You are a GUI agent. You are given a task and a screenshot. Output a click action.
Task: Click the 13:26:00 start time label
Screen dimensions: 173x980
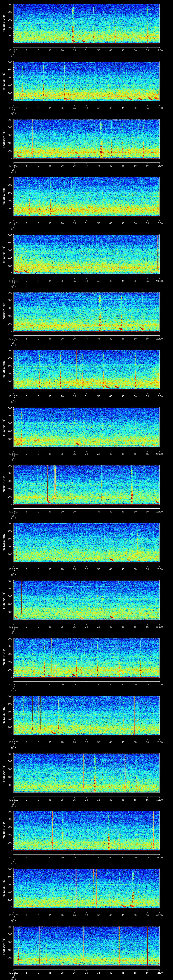(13, 627)
